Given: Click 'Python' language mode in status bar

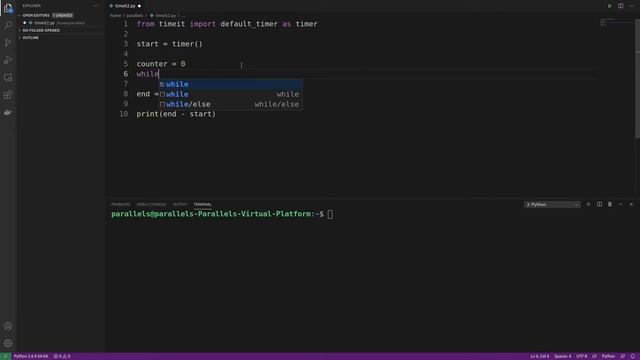Looking at the screenshot, I should coord(608,356).
